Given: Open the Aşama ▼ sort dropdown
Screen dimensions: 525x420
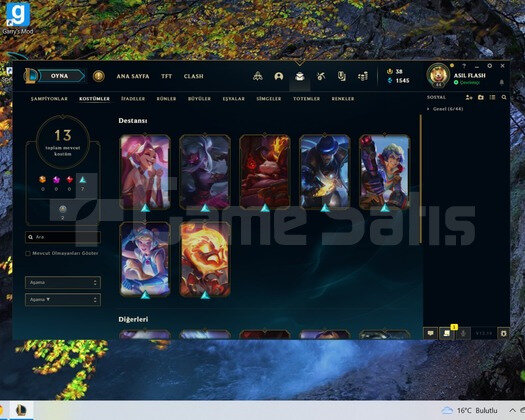Looking at the screenshot, I should point(63,300).
